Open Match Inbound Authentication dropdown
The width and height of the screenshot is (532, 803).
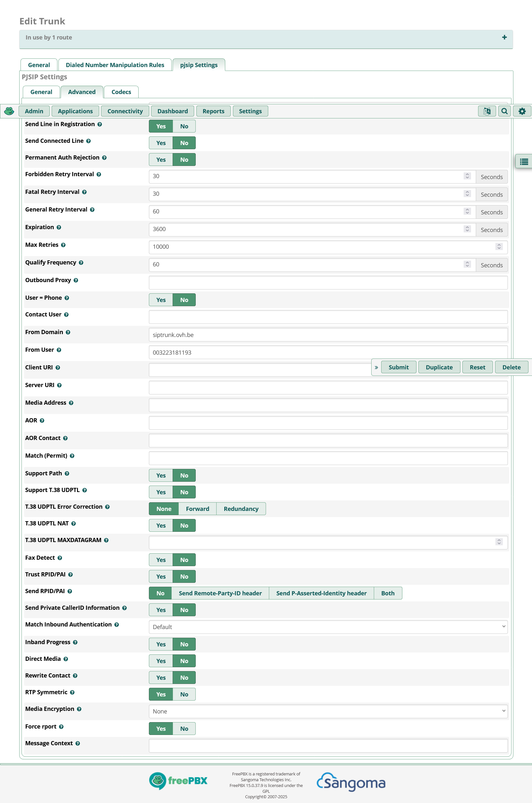point(328,626)
